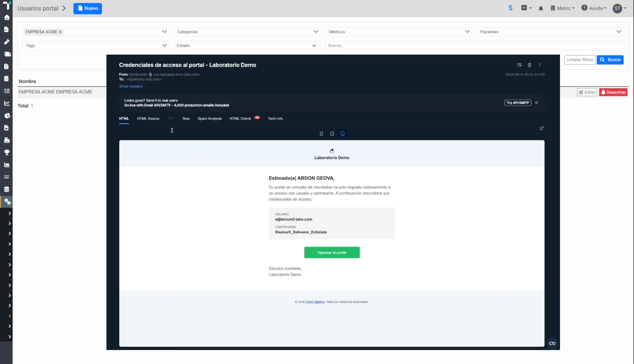Click the app logo at the sidebar top

6,5
